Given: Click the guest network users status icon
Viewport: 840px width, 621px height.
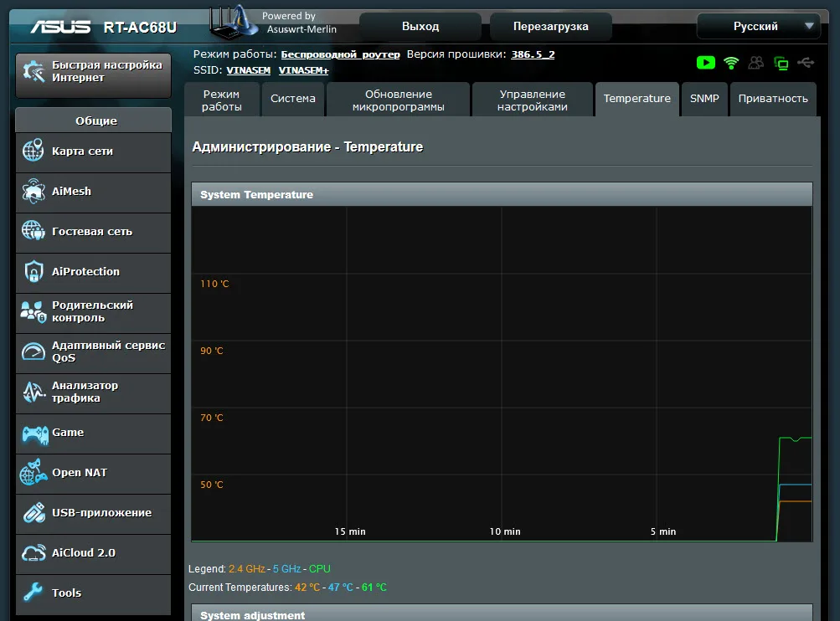Looking at the screenshot, I should point(756,63).
